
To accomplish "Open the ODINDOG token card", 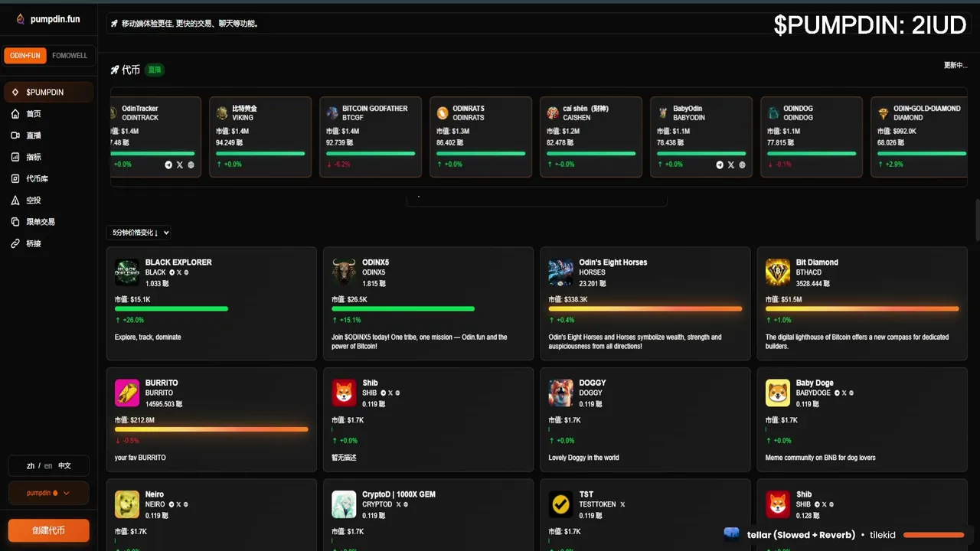I will coord(812,137).
